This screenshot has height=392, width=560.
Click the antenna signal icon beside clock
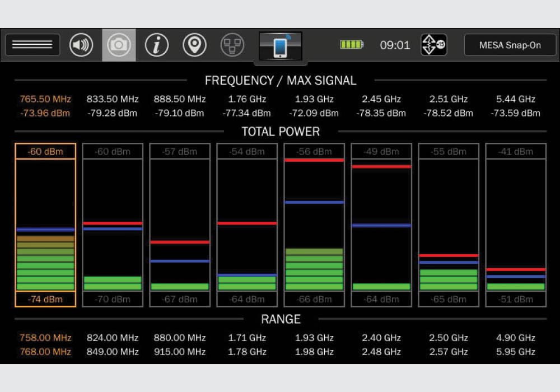(x=433, y=45)
